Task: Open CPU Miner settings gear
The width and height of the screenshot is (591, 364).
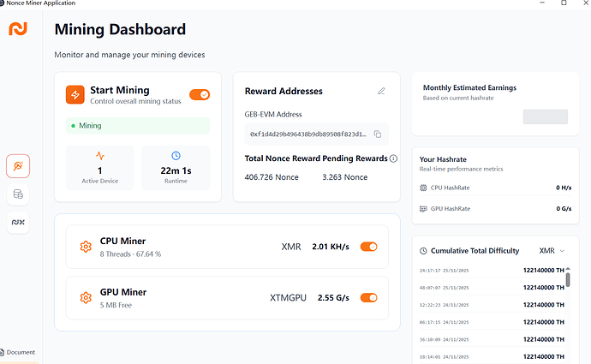Action: tap(86, 247)
